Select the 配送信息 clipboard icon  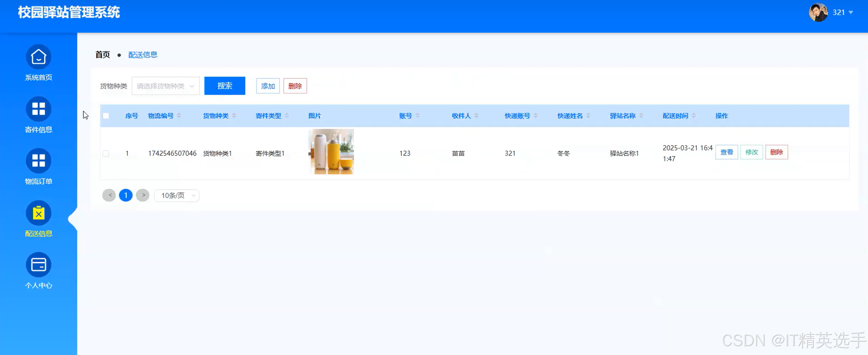(x=38, y=213)
